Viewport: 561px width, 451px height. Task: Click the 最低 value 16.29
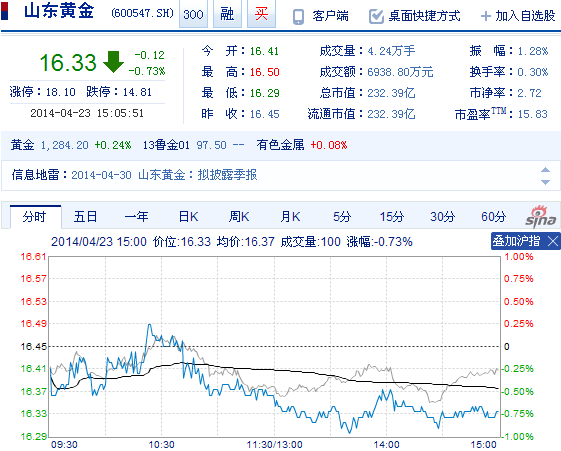264,93
